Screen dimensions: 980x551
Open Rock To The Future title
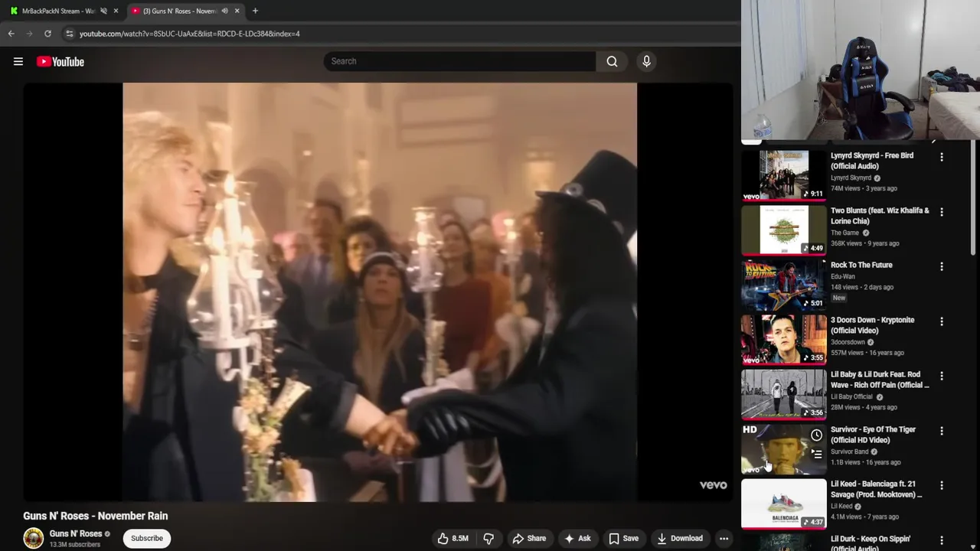click(x=861, y=265)
